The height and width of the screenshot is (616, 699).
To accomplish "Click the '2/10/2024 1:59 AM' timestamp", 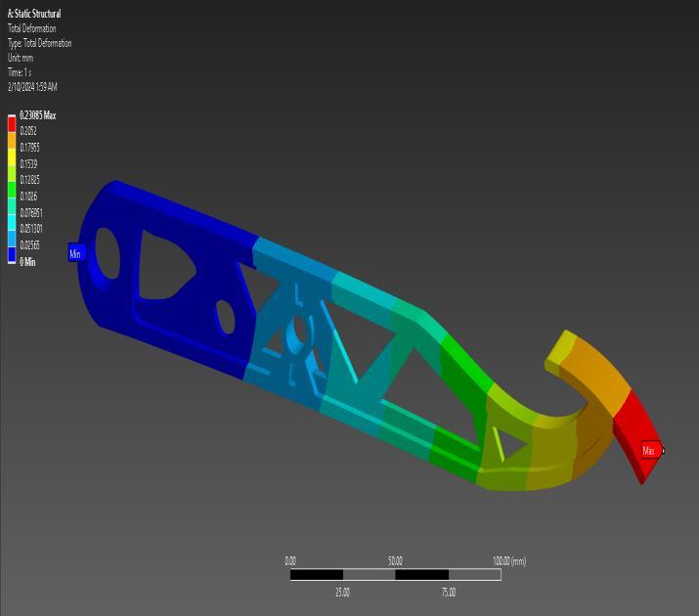I will click(x=32, y=87).
